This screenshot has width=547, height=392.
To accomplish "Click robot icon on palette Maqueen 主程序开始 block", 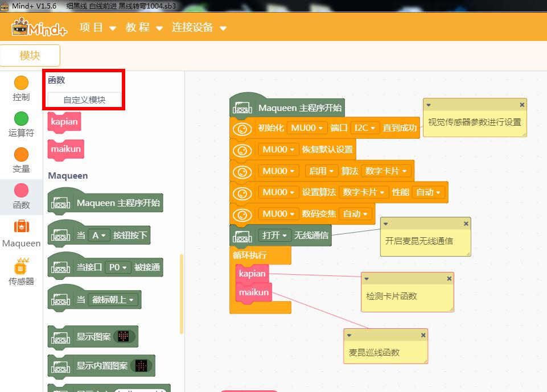I will (x=60, y=203).
